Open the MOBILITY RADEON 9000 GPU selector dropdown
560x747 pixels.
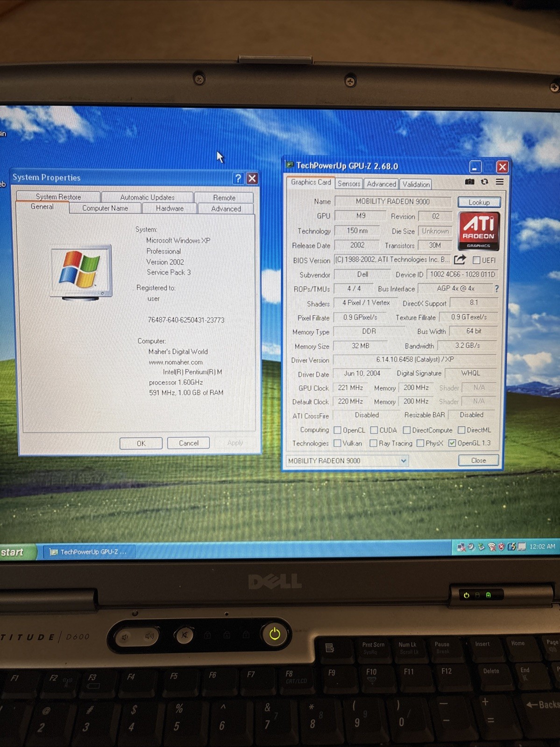pyautogui.click(x=404, y=461)
